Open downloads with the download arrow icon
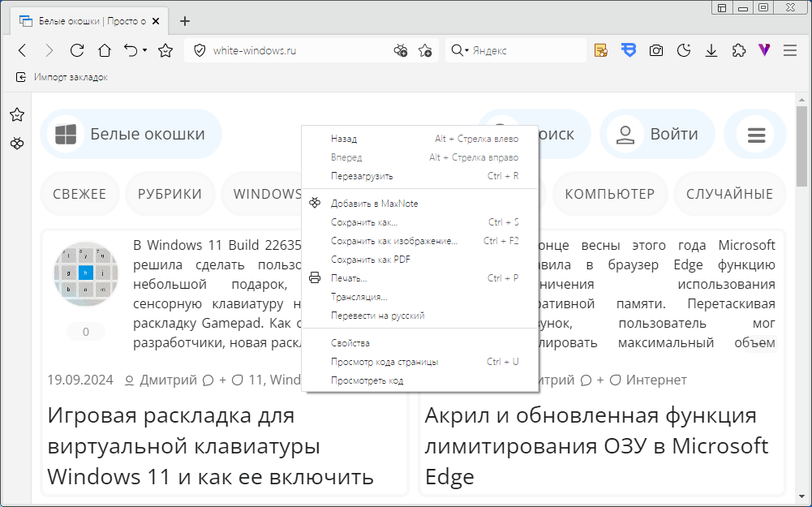 pyautogui.click(x=711, y=50)
